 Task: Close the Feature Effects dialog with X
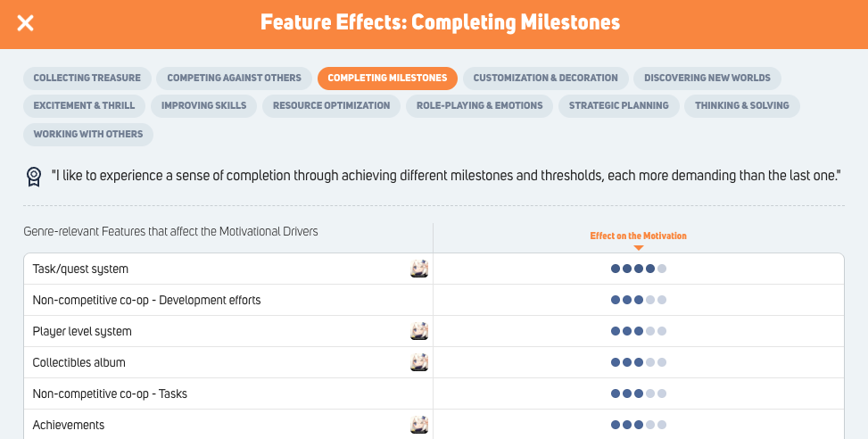[26, 23]
